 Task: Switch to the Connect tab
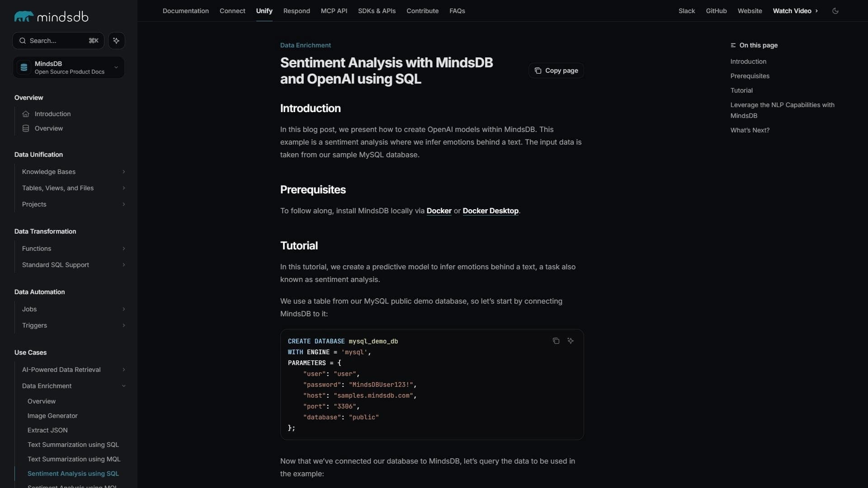(x=232, y=11)
